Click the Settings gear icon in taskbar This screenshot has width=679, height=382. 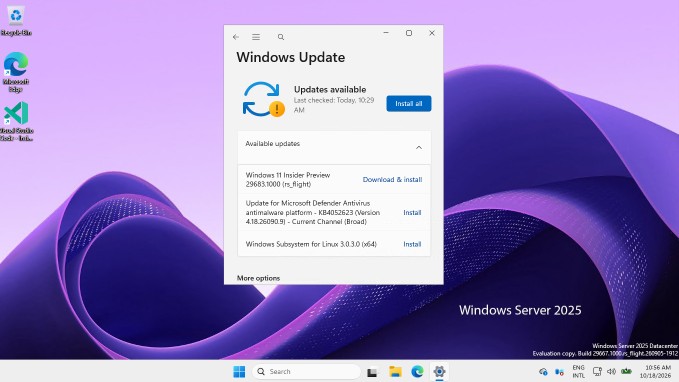pos(439,372)
